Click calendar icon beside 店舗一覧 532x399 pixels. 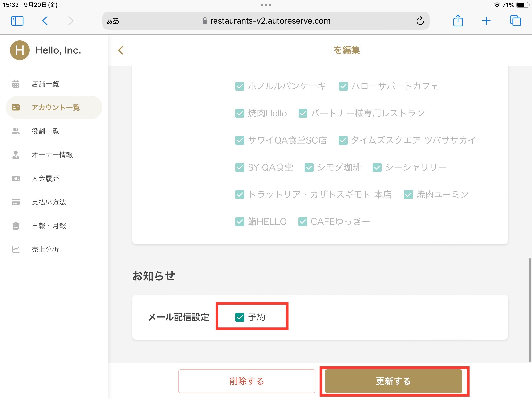pos(16,84)
